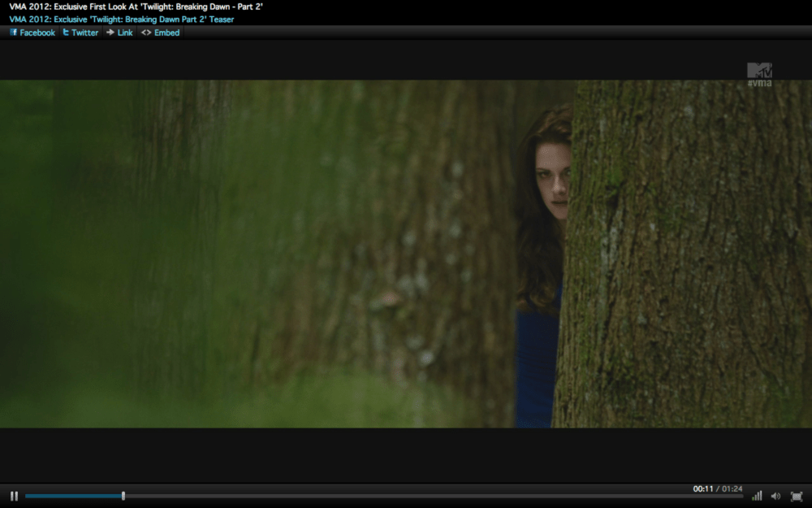The image size is (812, 508).
Task: Open the signal-bars video quality control
Action: click(x=757, y=496)
